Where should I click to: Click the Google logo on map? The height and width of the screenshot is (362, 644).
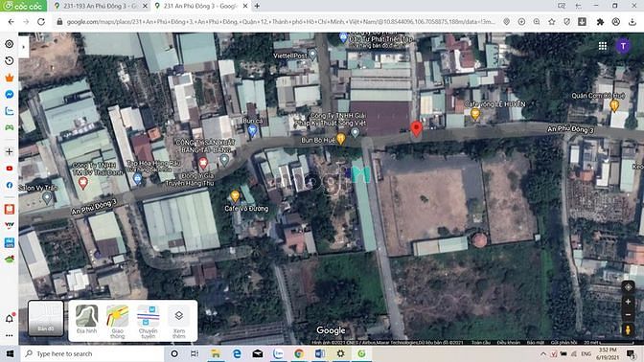click(331, 330)
